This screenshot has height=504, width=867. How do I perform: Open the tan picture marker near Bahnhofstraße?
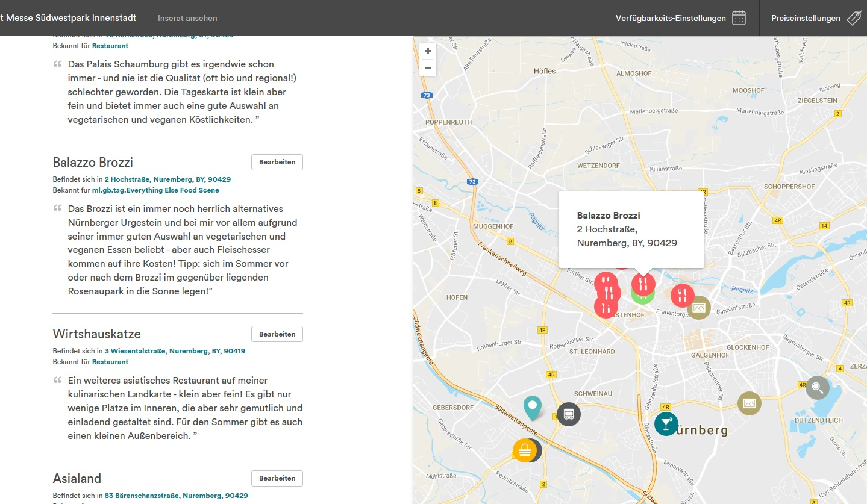pyautogui.click(x=699, y=308)
